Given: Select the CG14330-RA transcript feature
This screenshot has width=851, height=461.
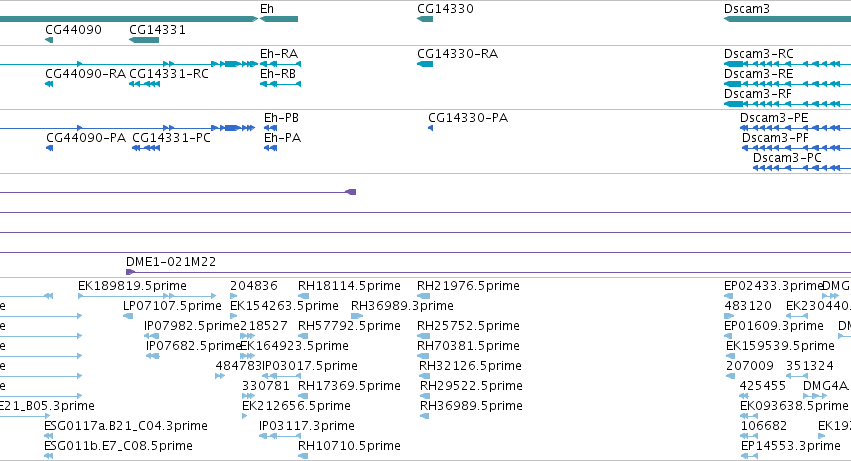Looking at the screenshot, I should click(x=425, y=64).
